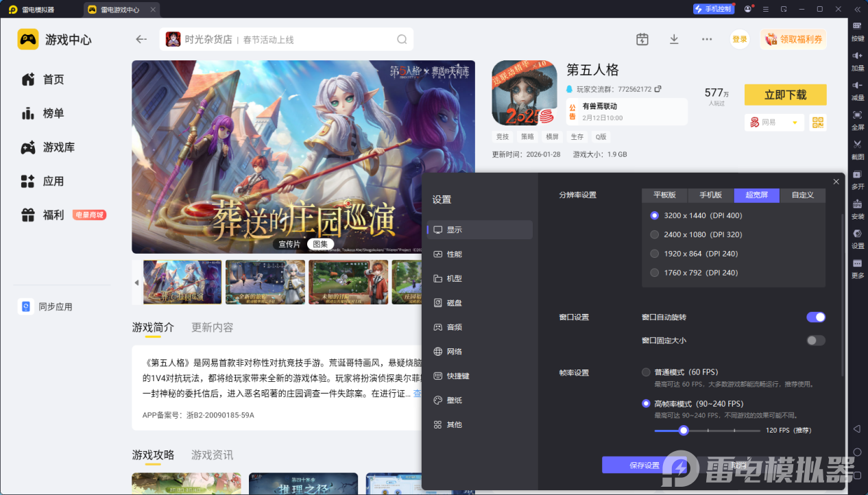The width and height of the screenshot is (868, 495).
Task: Open the 网易 channel dropdown
Action: pos(774,122)
